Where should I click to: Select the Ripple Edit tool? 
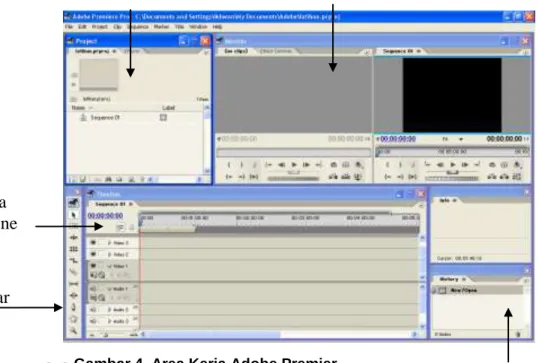click(73, 238)
